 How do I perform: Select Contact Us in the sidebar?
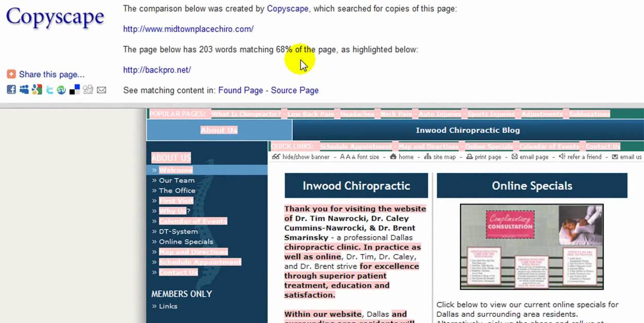coord(178,273)
